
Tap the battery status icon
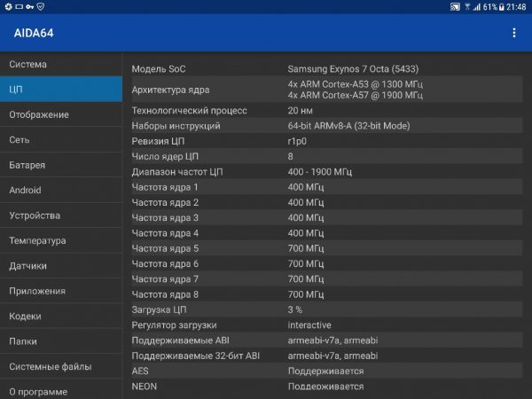(x=502, y=7)
